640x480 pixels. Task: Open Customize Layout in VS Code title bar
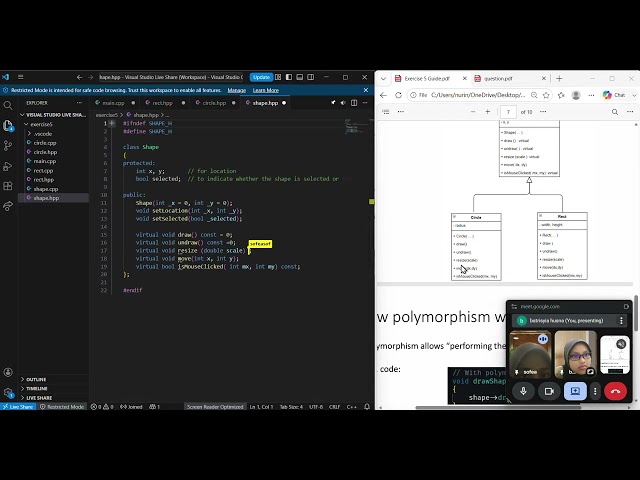pyautogui.click(x=278, y=77)
